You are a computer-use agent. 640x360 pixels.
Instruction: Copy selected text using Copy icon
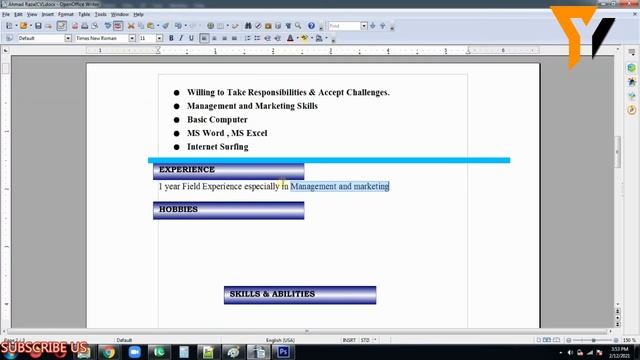click(x=141, y=26)
